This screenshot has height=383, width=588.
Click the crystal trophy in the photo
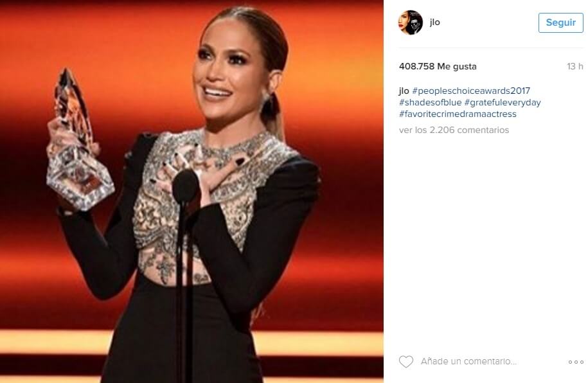(79, 143)
